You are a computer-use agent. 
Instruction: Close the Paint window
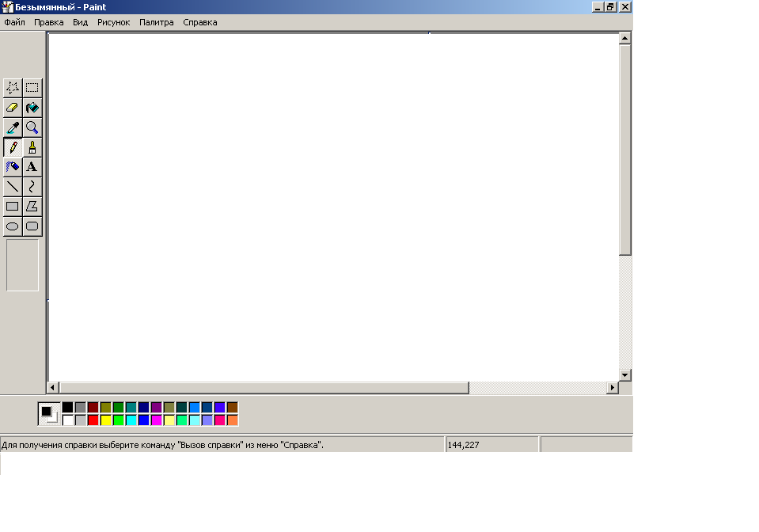625,7
